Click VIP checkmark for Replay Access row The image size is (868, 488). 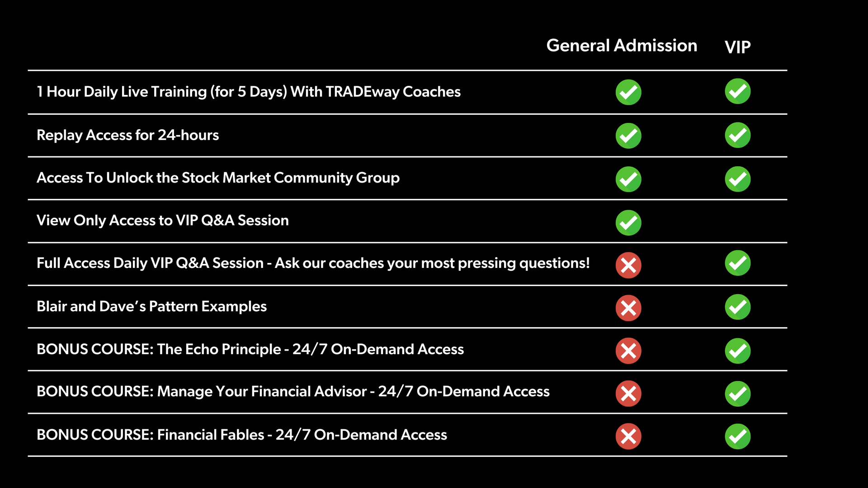(x=737, y=135)
